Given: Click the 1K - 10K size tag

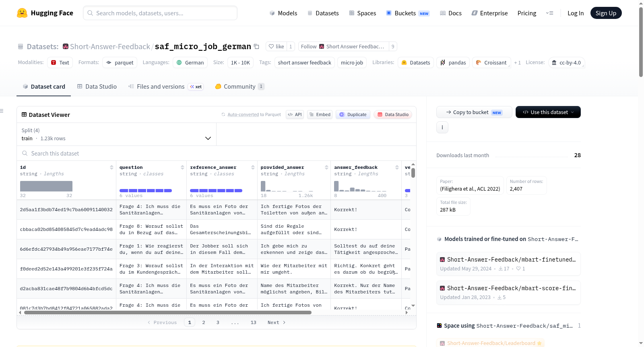Looking at the screenshot, I should pyautogui.click(x=240, y=62).
